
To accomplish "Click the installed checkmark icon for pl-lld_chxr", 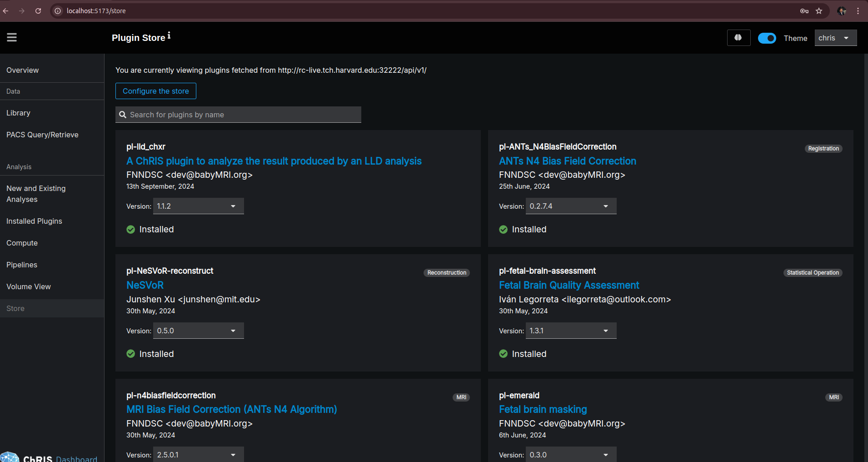I will [131, 230].
